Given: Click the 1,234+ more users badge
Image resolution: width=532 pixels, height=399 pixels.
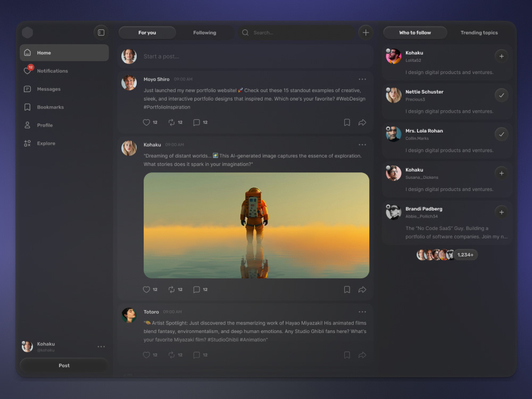Looking at the screenshot, I should [x=465, y=255].
